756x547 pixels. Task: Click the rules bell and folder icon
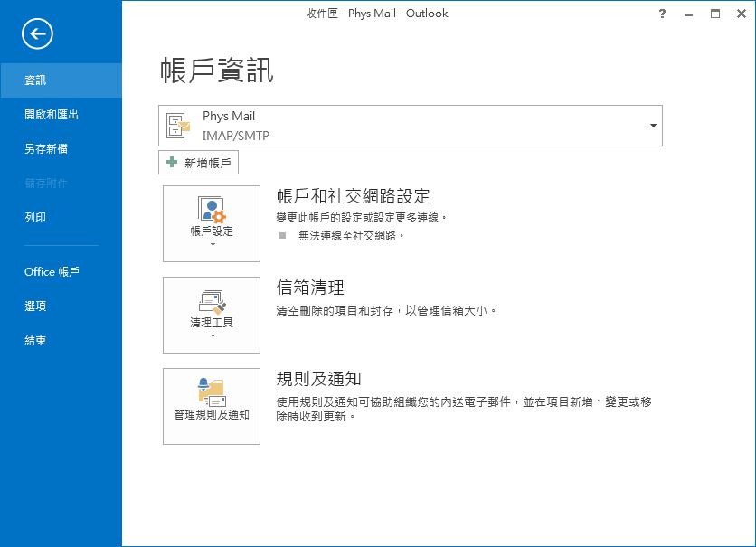coord(212,392)
